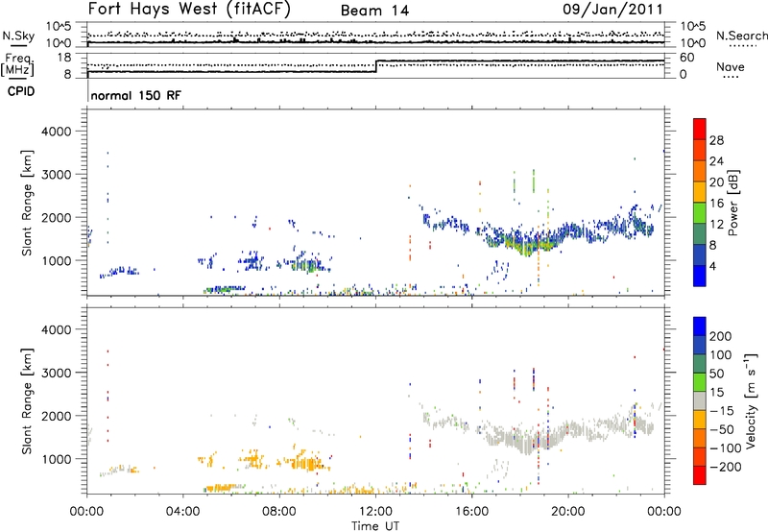
Task: Click the "2000" tick on the power panel
Action: [x=56, y=217]
